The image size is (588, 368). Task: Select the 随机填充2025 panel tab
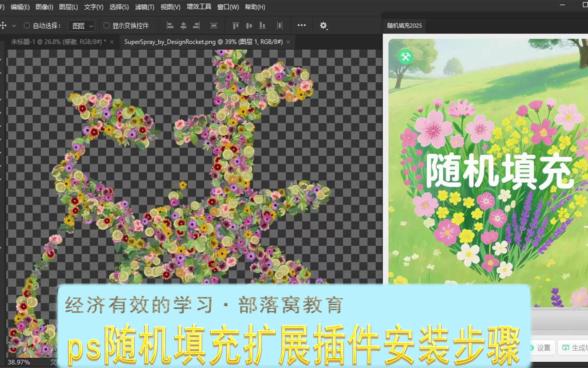point(404,26)
